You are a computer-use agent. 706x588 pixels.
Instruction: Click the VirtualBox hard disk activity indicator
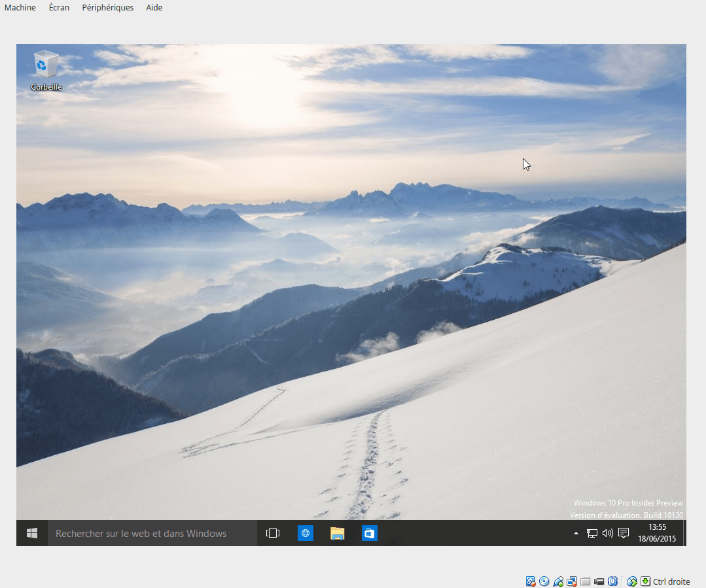(531, 581)
